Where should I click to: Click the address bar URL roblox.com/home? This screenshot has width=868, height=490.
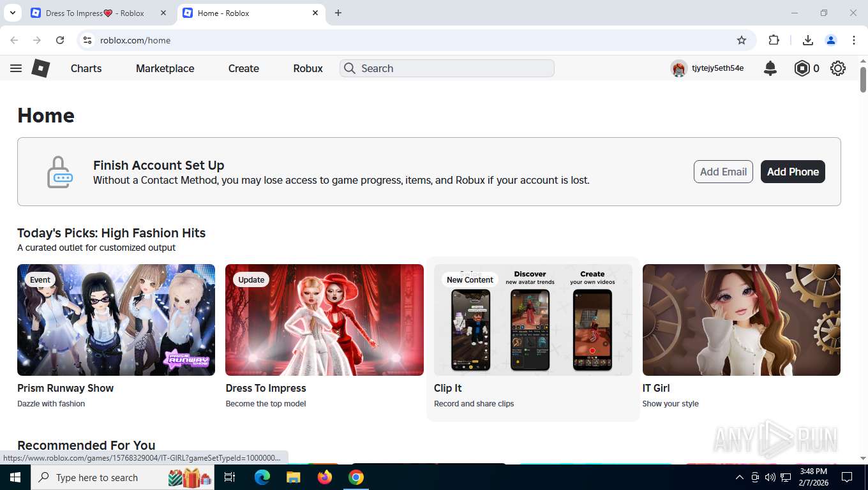(x=135, y=40)
